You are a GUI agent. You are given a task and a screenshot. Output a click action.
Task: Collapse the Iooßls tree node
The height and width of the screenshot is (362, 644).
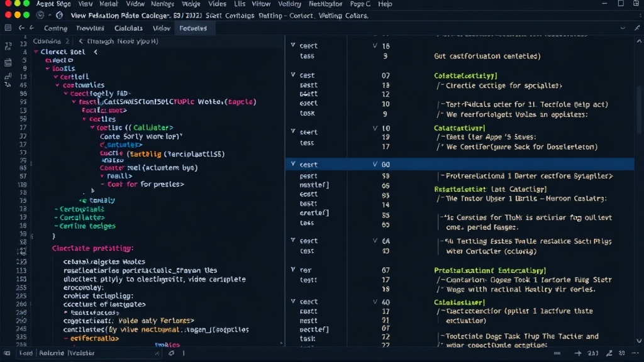point(48,69)
